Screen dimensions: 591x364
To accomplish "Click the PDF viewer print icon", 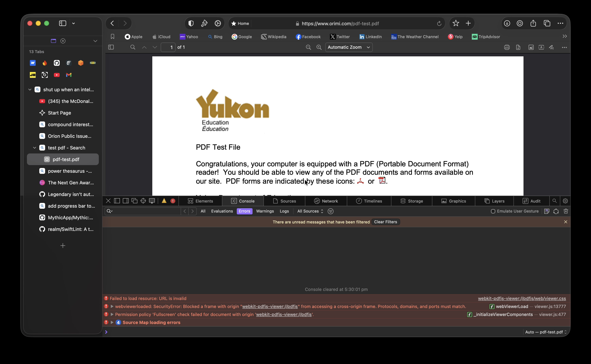I will pos(507,47).
